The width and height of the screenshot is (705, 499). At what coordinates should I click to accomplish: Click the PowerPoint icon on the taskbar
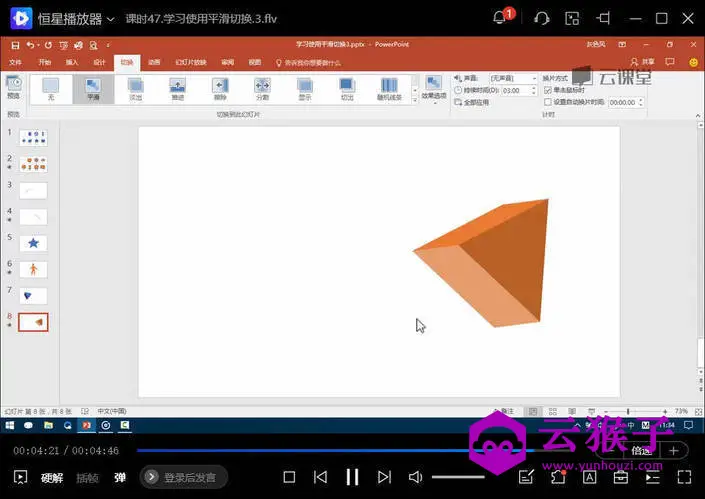86,425
